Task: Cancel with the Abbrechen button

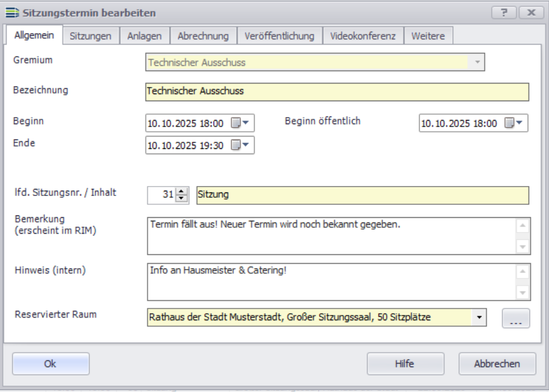Action: point(497,364)
